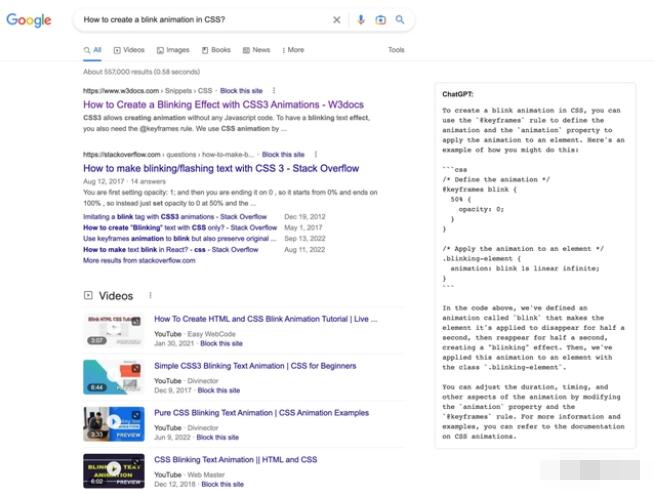The width and height of the screenshot is (654, 489).
Task: Click the 'Aug 12, 2017 · 14 answers' text
Action: (x=124, y=181)
